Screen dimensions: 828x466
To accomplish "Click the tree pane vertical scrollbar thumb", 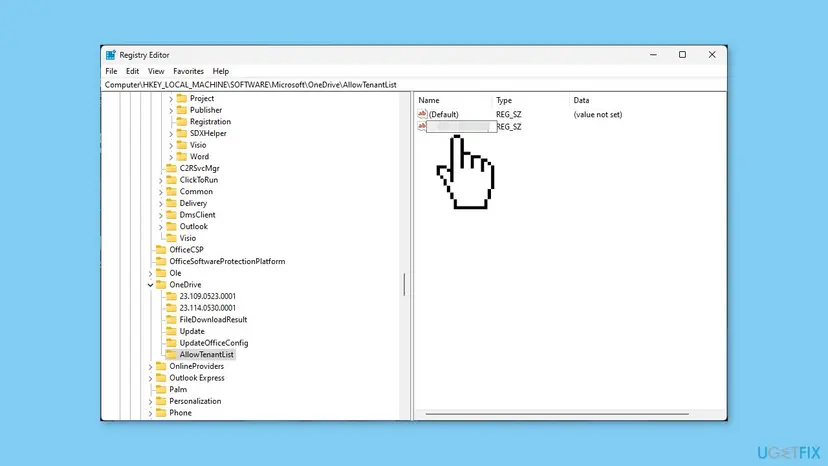I will tap(404, 285).
